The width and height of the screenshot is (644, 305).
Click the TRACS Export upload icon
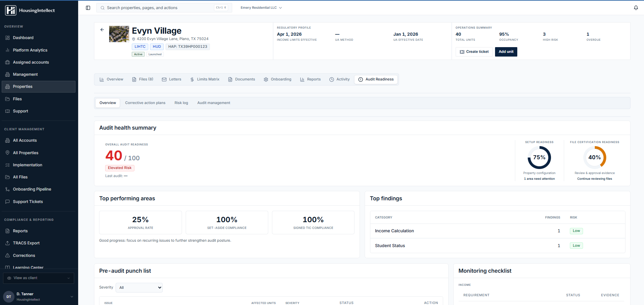click(x=7, y=243)
